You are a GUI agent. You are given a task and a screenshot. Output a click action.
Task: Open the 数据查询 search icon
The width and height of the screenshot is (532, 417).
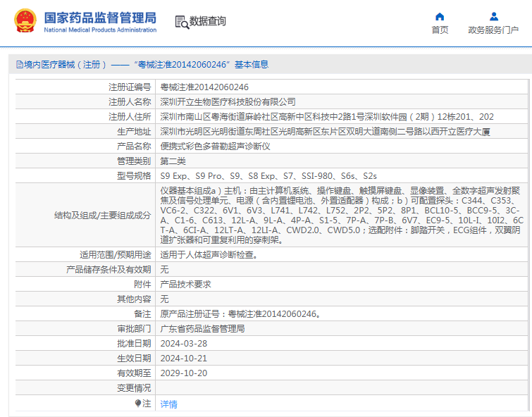coord(182,22)
